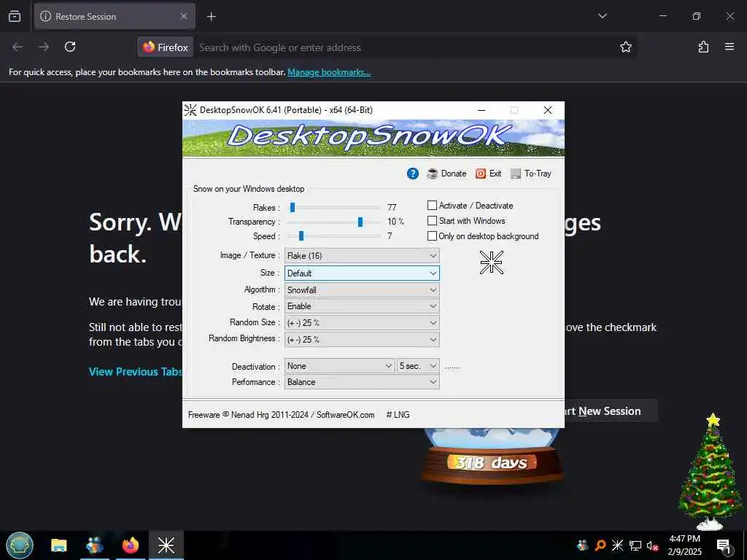Image resolution: width=747 pixels, height=560 pixels.
Task: Open the Start button on taskbar
Action: (x=20, y=545)
